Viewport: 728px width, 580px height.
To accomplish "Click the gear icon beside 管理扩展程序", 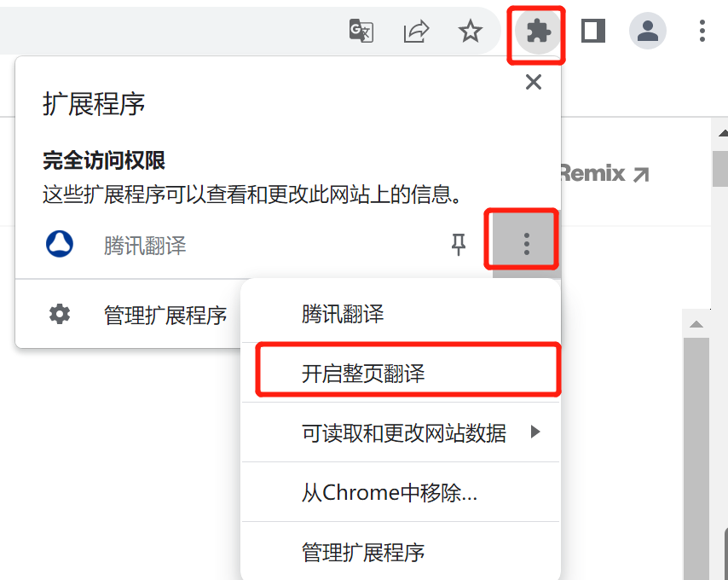I will coord(60,315).
